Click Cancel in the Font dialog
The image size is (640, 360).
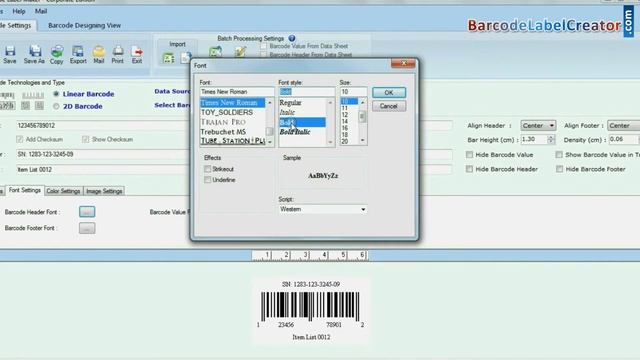click(389, 106)
